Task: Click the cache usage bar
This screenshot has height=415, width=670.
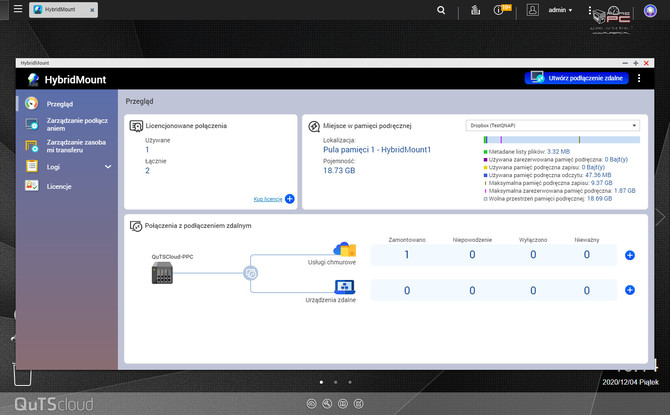Action: coord(561,140)
